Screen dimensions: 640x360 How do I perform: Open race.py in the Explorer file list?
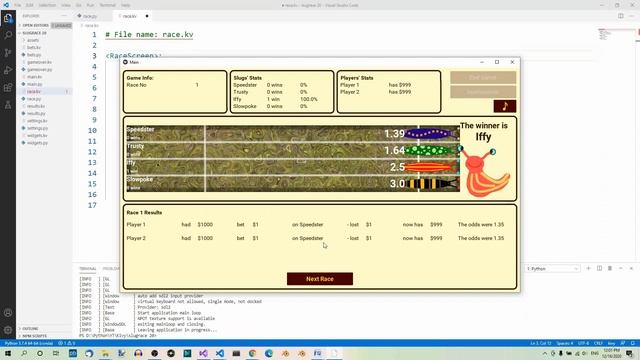coord(34,99)
